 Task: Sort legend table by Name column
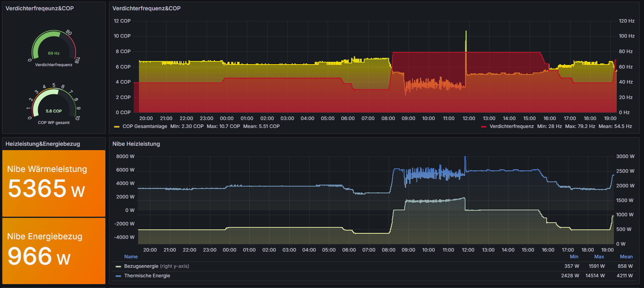click(x=131, y=257)
